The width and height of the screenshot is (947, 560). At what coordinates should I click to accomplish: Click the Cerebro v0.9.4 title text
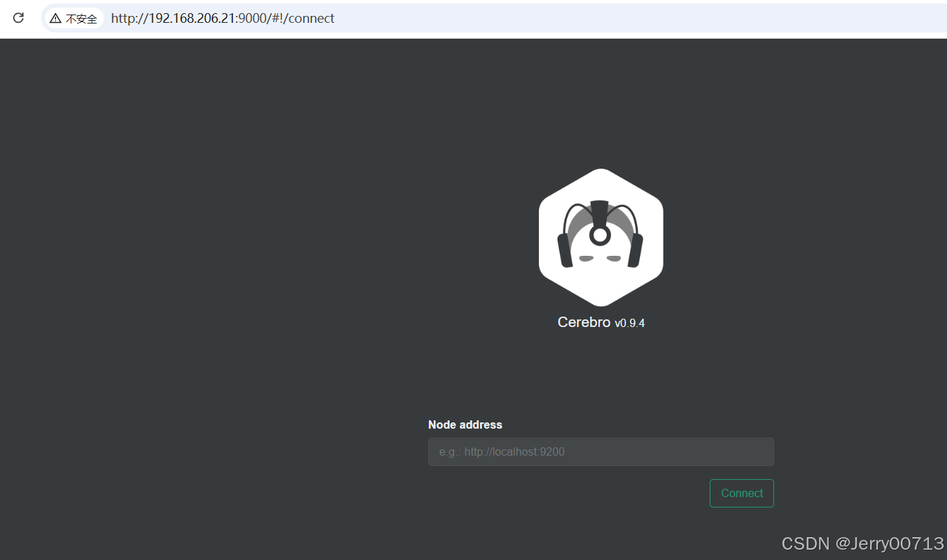[600, 322]
